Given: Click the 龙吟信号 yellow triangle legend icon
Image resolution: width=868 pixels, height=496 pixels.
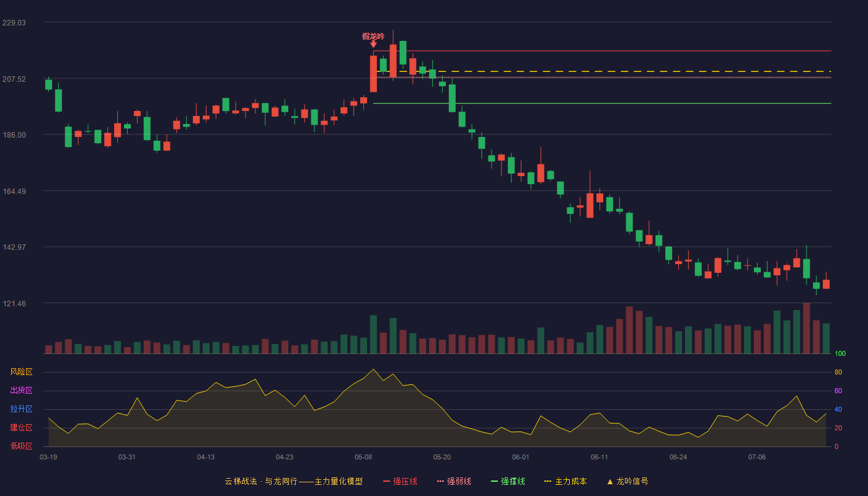Looking at the screenshot, I should click(609, 481).
